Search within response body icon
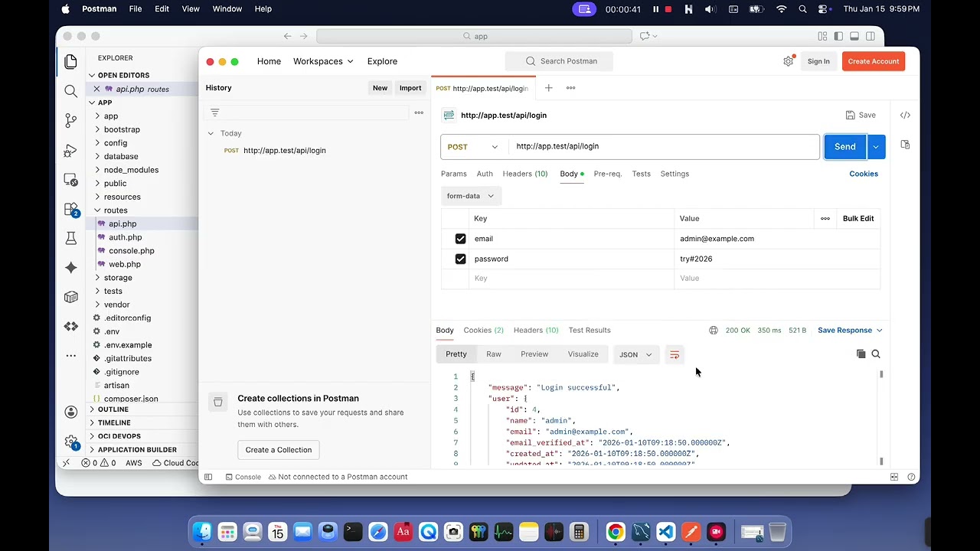The height and width of the screenshot is (551, 980). (876, 354)
